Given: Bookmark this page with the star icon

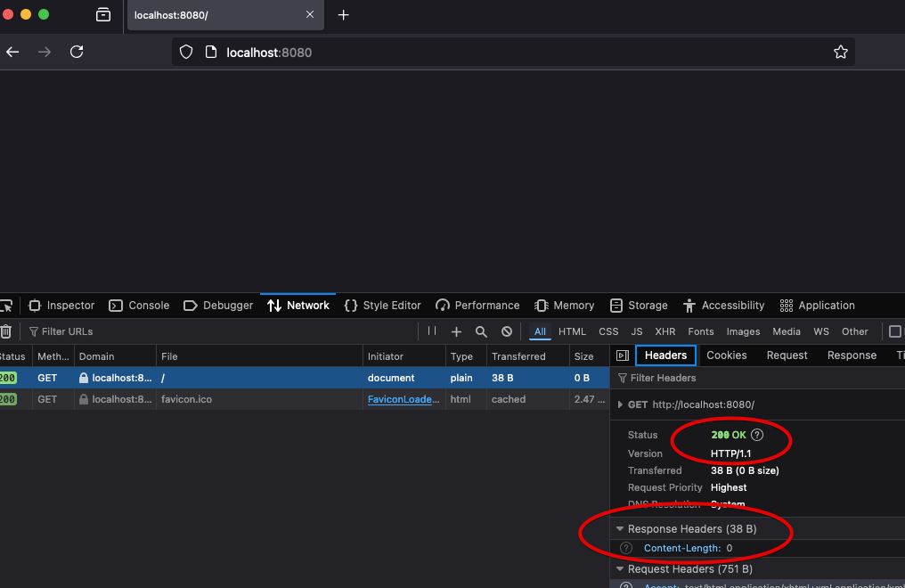Looking at the screenshot, I should click(x=840, y=52).
